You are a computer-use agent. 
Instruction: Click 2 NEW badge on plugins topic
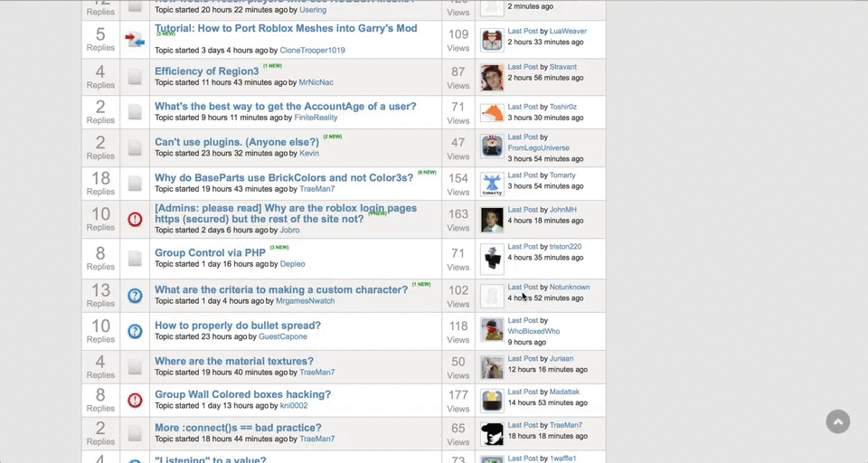pyautogui.click(x=332, y=137)
